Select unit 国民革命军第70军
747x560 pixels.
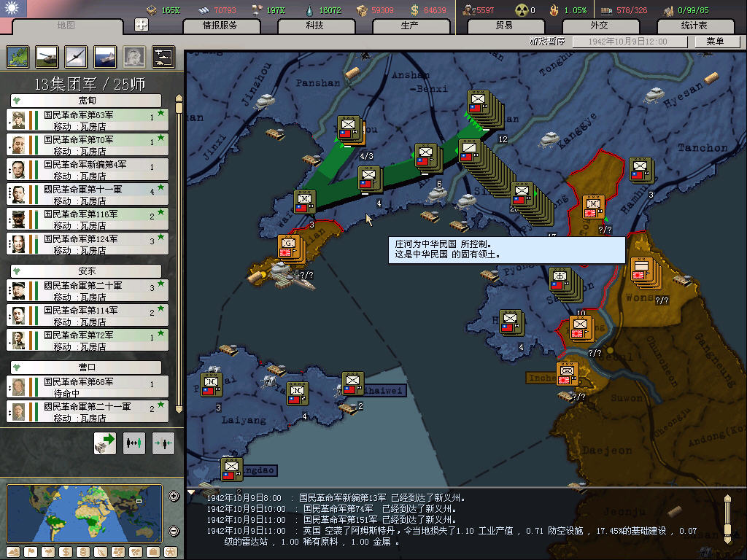(x=88, y=145)
